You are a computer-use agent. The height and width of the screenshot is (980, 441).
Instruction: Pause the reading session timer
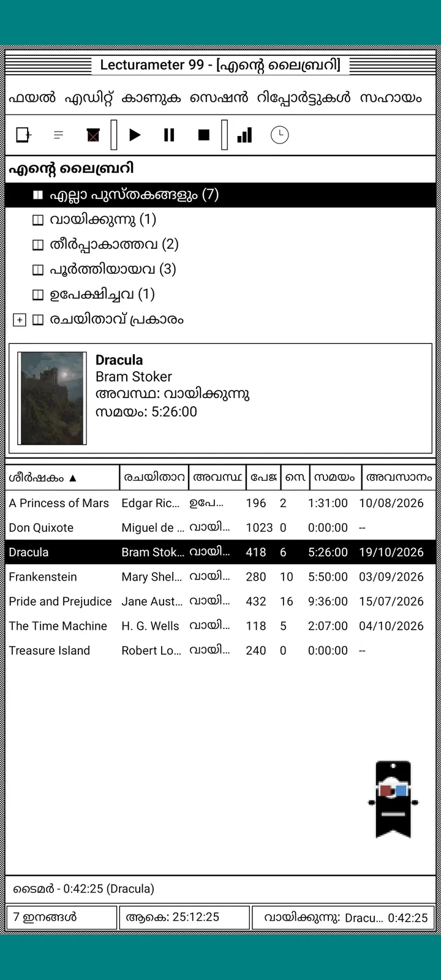click(170, 135)
